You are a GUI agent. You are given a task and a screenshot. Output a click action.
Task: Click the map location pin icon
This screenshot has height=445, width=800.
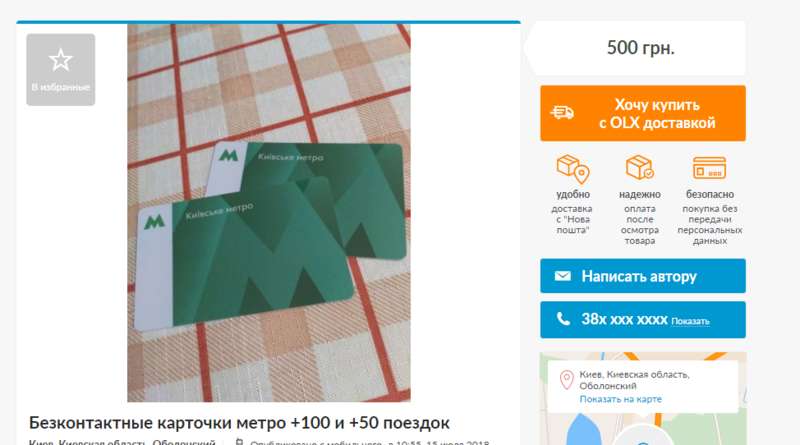click(x=566, y=380)
